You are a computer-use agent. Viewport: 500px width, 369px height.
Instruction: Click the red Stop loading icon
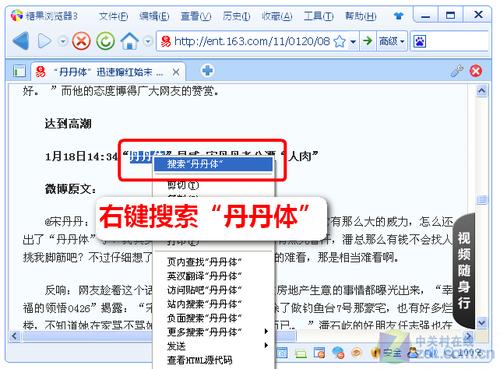coord(82,41)
